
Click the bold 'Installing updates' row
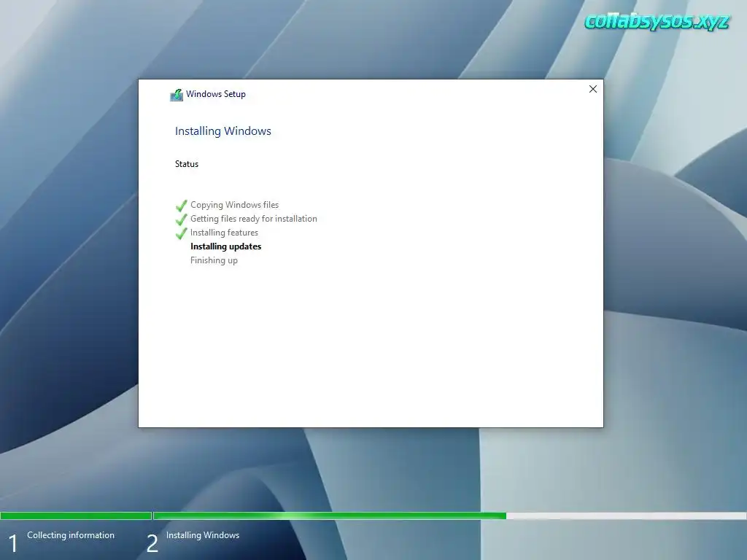click(226, 246)
